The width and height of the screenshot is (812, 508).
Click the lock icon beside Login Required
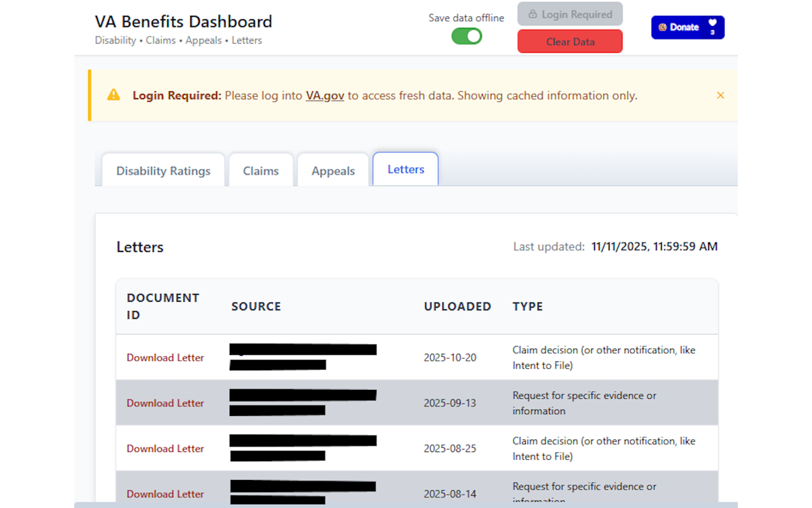coord(533,14)
